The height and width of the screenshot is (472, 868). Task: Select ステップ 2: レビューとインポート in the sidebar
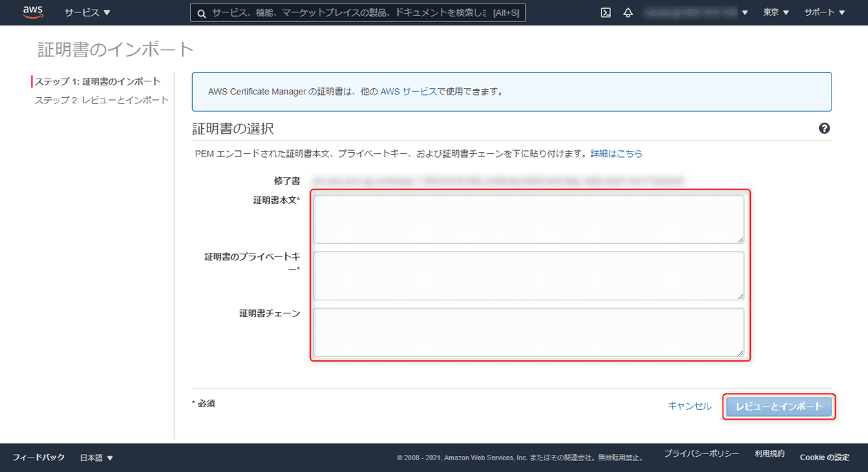pyautogui.click(x=101, y=99)
